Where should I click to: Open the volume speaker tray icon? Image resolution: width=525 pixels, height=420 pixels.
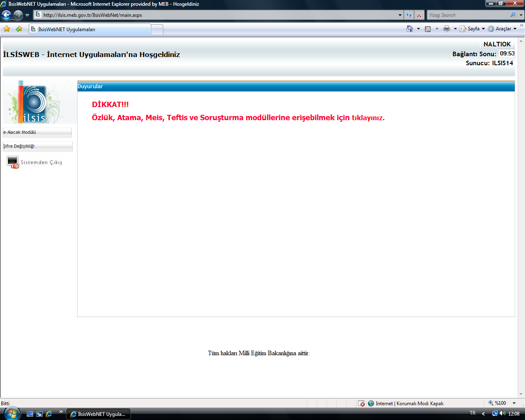[502, 413]
